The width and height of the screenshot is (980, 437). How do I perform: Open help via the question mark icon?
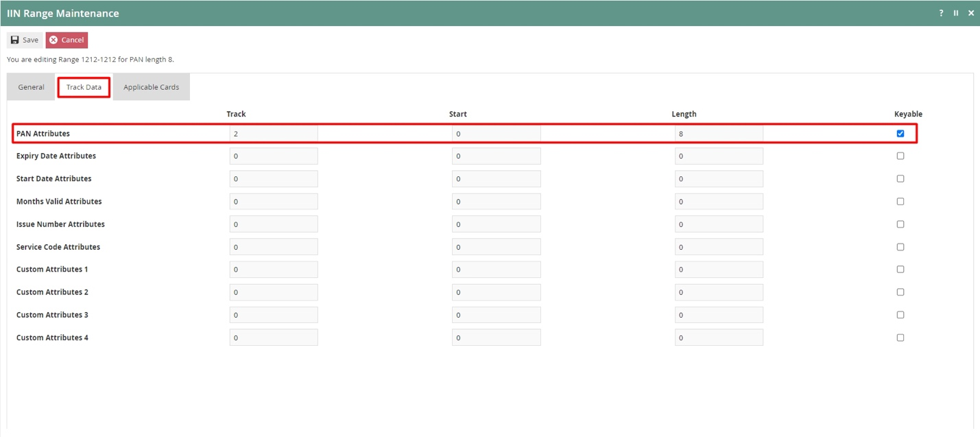click(940, 12)
